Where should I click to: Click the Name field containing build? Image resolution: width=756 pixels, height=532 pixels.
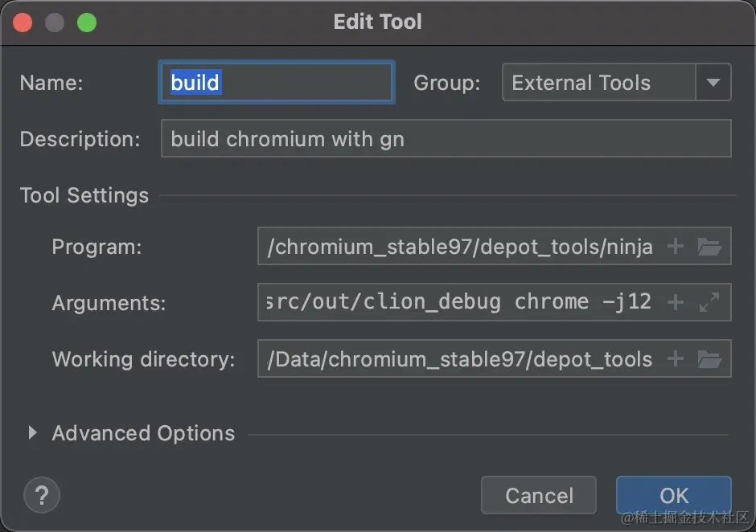(276, 83)
